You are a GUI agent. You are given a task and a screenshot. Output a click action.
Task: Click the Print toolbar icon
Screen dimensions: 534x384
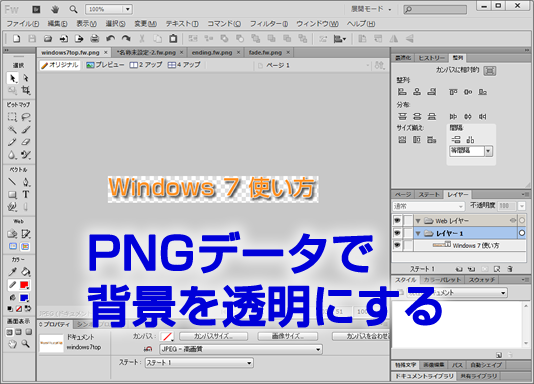[x=94, y=39]
